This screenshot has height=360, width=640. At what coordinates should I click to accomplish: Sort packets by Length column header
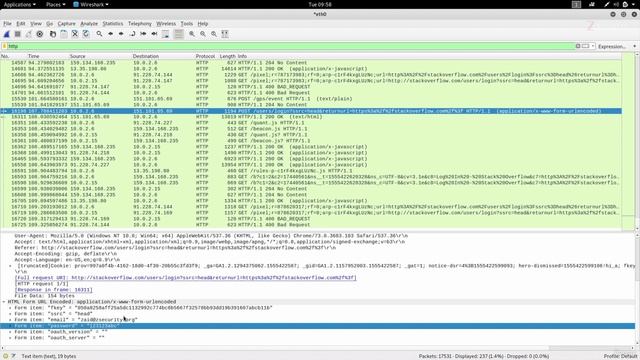point(227,56)
